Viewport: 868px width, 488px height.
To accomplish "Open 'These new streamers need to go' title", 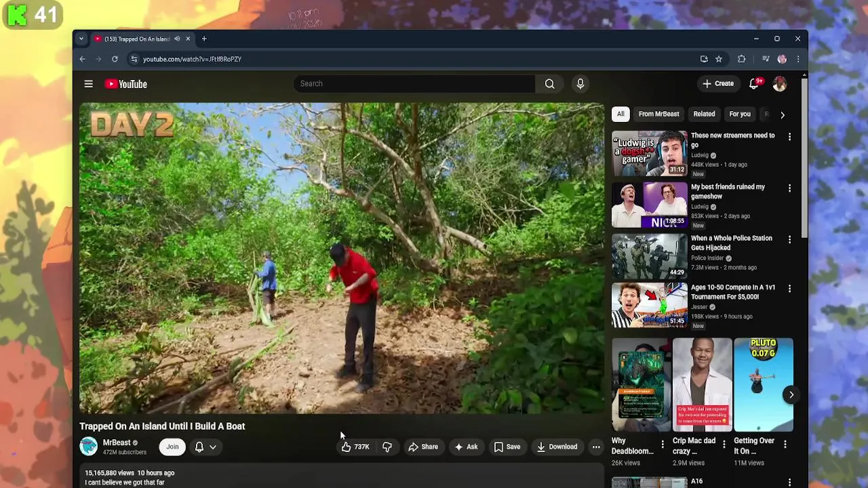I will pos(732,140).
